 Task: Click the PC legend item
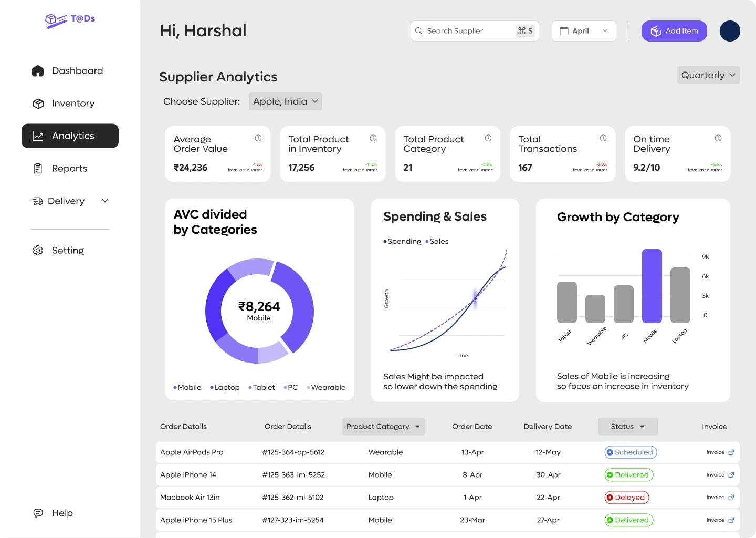click(x=291, y=388)
